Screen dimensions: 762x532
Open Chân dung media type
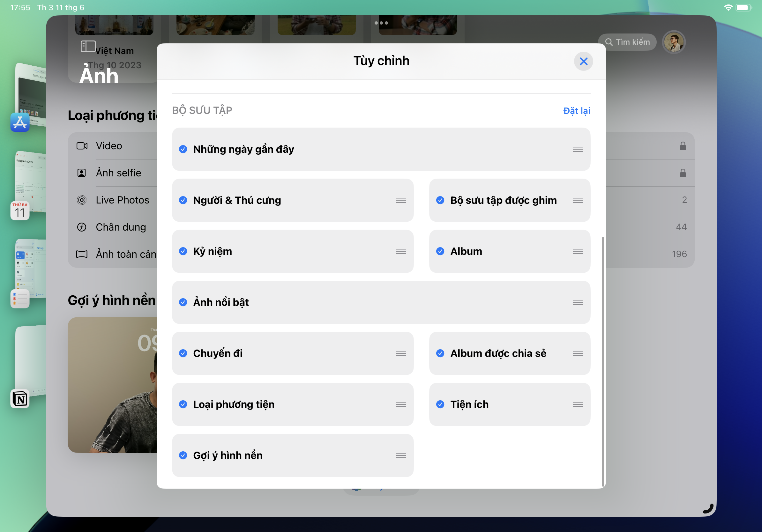click(x=112, y=227)
